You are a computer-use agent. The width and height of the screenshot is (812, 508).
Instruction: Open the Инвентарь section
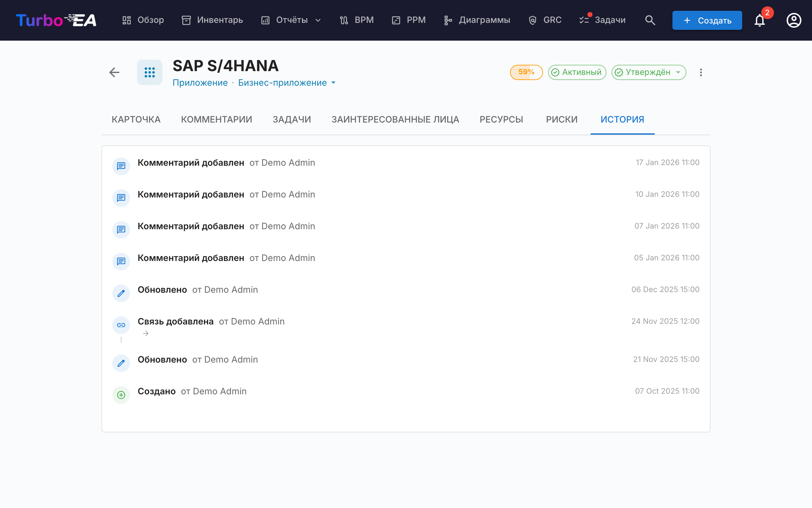[212, 20]
